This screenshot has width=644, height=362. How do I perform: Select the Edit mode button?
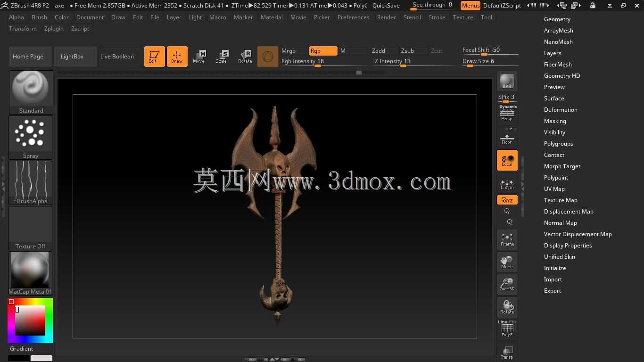click(x=155, y=57)
